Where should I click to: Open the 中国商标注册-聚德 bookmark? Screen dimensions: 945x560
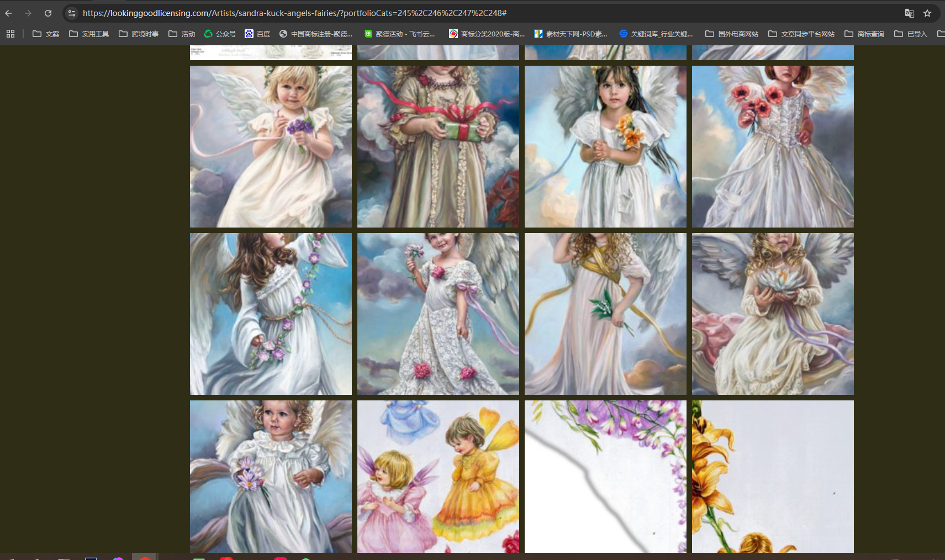pos(316,34)
